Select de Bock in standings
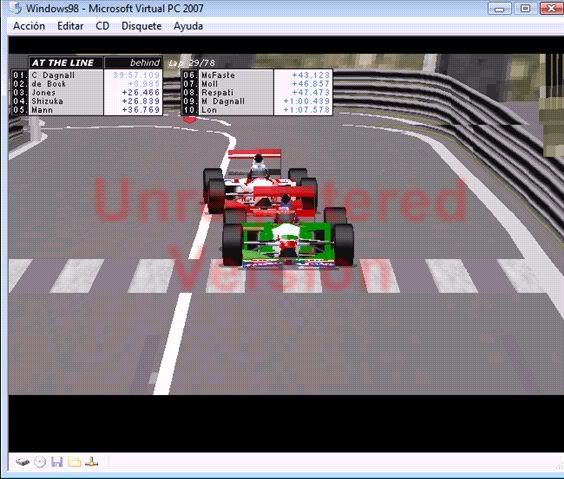 coord(49,84)
